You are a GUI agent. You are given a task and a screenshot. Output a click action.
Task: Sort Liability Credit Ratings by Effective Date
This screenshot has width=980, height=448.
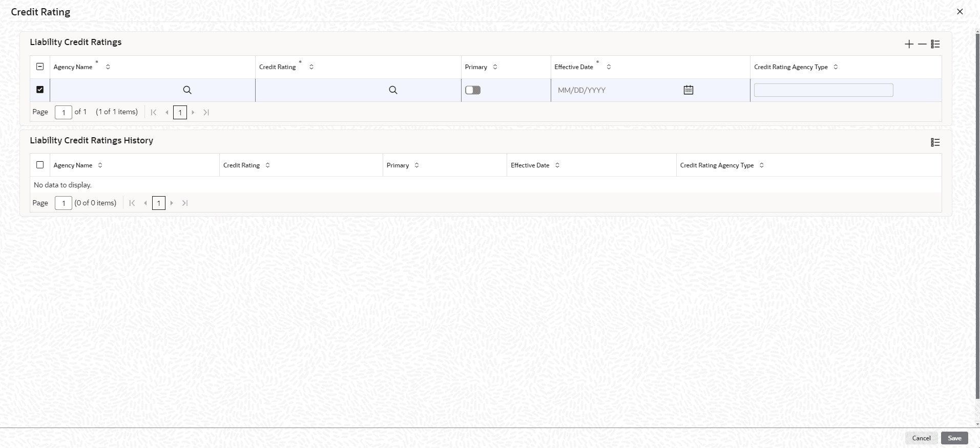[x=609, y=67]
